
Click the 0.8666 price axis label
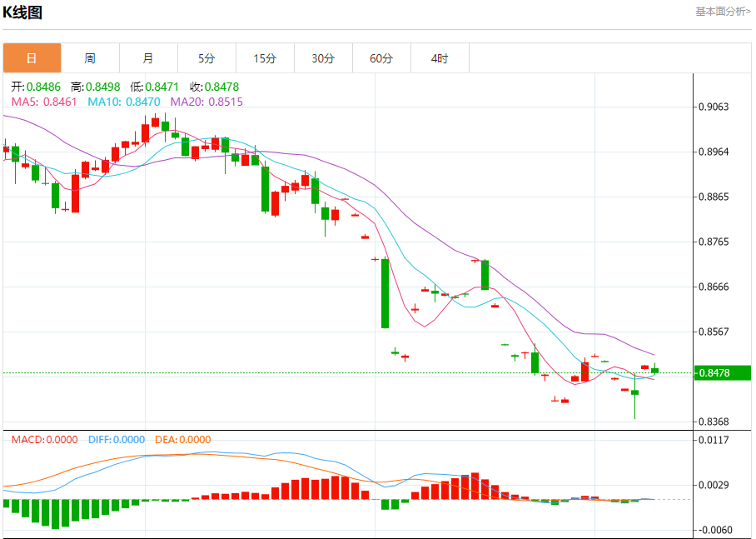pyautogui.click(x=714, y=287)
